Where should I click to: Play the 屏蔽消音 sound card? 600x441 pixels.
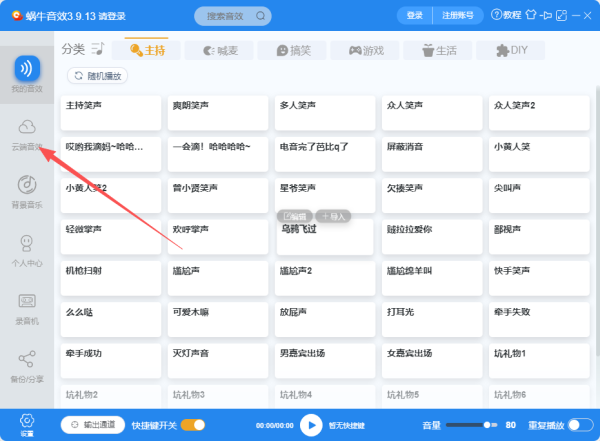tap(432, 154)
